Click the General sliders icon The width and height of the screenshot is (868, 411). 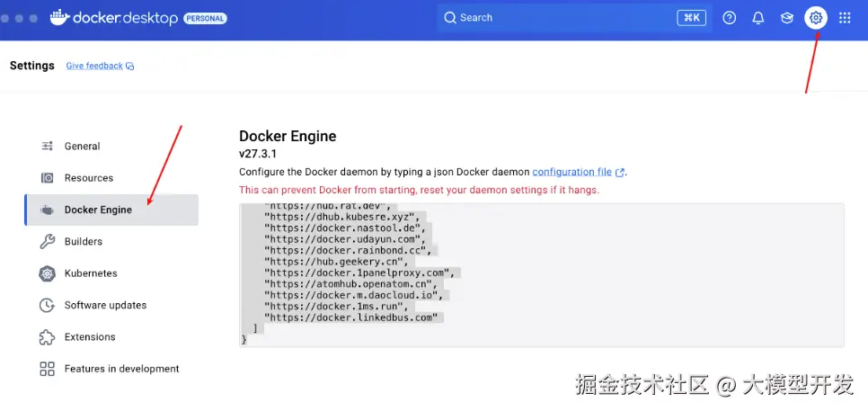tap(47, 147)
